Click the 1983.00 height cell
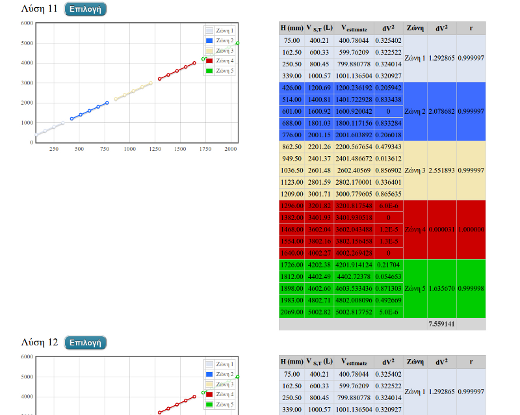The height and width of the screenshot is (415, 520). click(x=292, y=300)
